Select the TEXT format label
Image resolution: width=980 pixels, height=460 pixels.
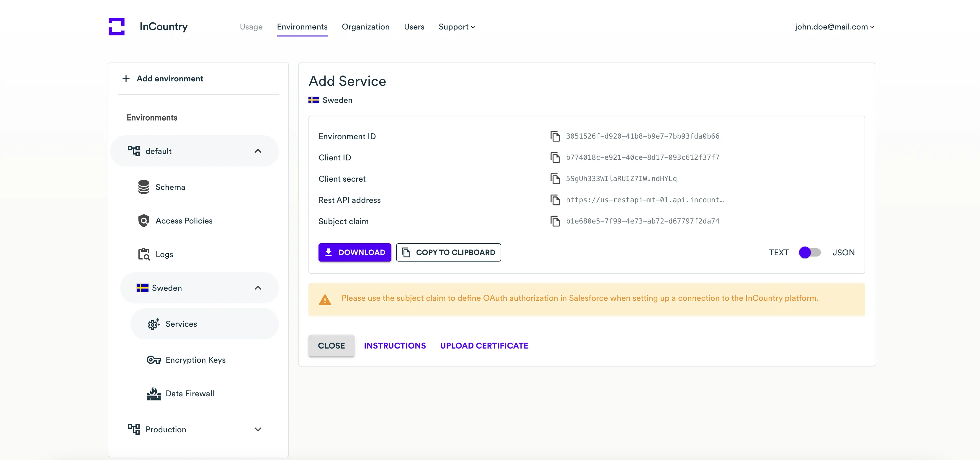778,252
